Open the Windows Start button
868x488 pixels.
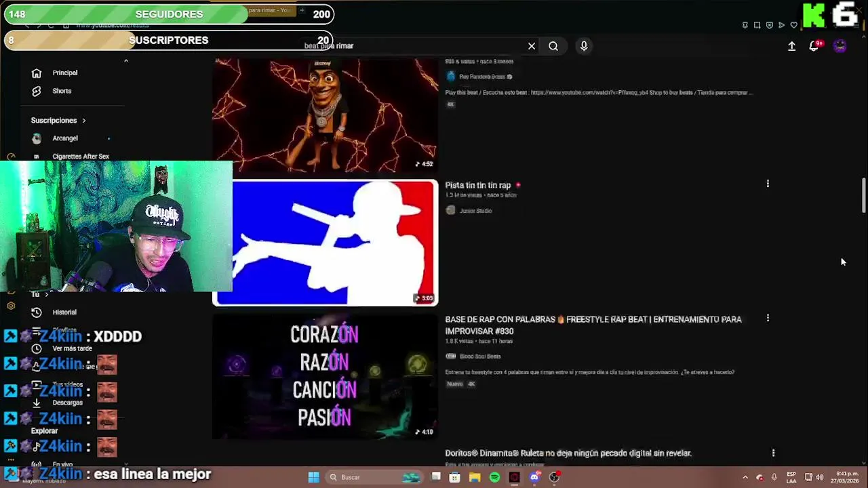tap(313, 477)
